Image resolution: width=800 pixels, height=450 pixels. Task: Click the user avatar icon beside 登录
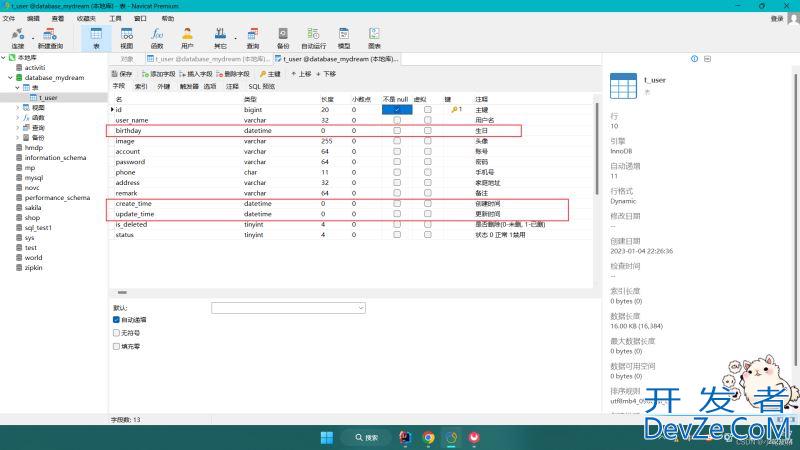793,18
